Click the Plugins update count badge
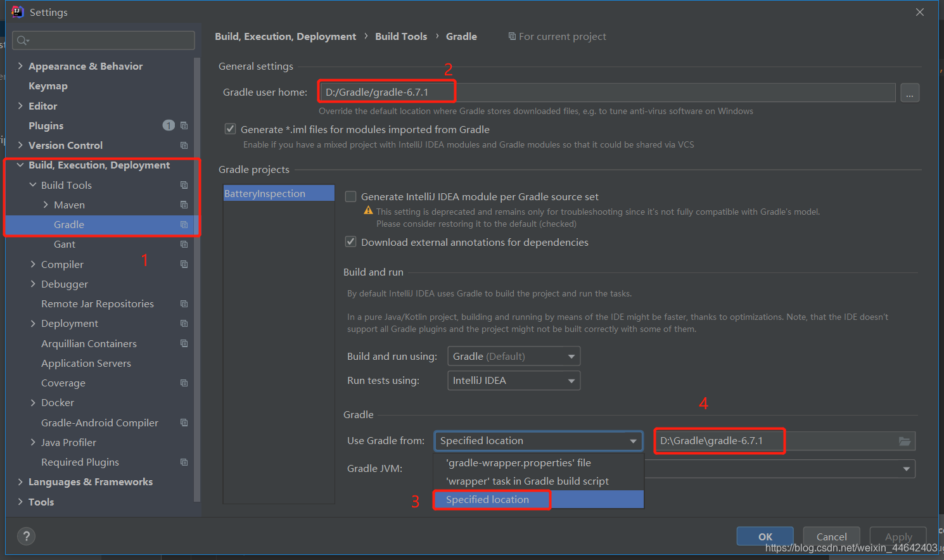 [169, 125]
